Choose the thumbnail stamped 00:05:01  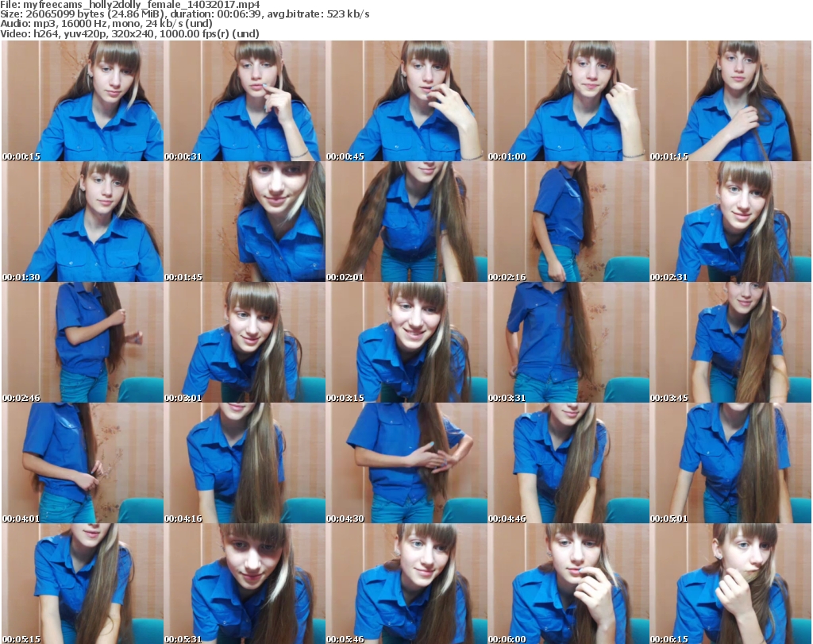click(x=730, y=463)
